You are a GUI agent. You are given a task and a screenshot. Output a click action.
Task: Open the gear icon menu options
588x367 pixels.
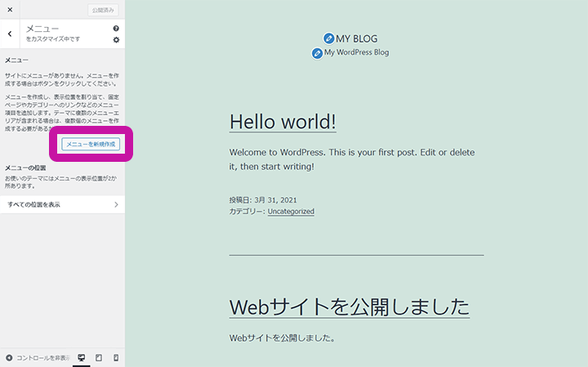pos(116,39)
